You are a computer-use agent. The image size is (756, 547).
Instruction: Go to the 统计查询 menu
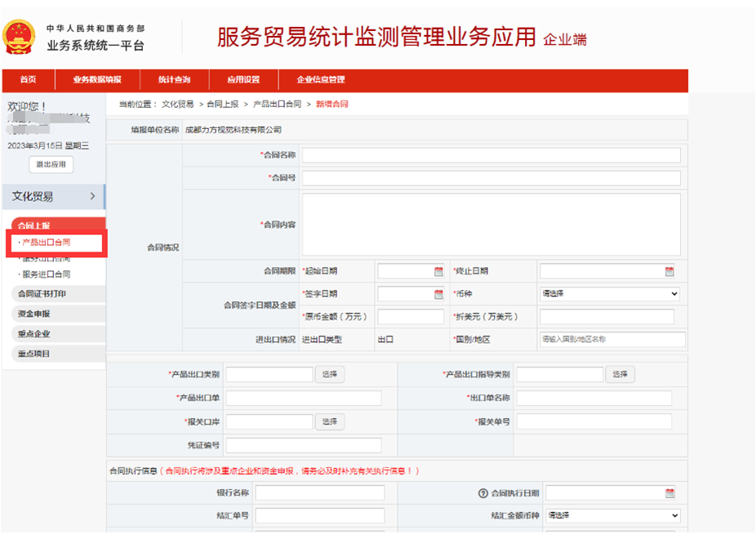tap(174, 80)
